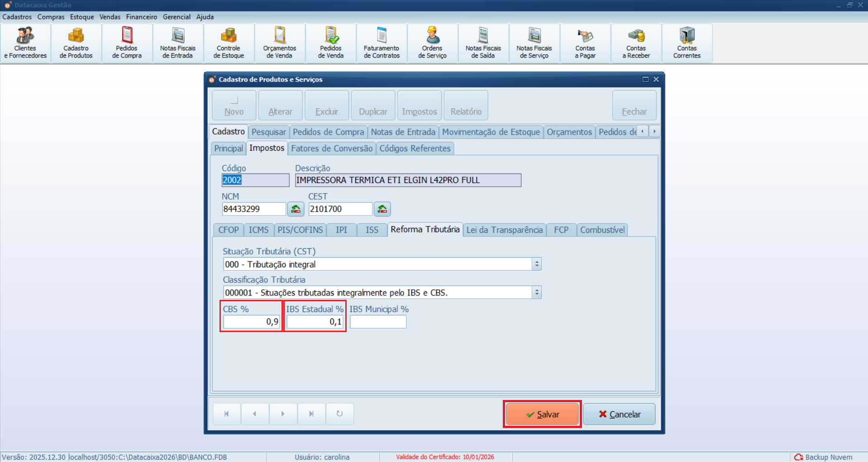Open Contas Correntes toolbar icon
Screen dimensions: 868x462
tap(687, 43)
